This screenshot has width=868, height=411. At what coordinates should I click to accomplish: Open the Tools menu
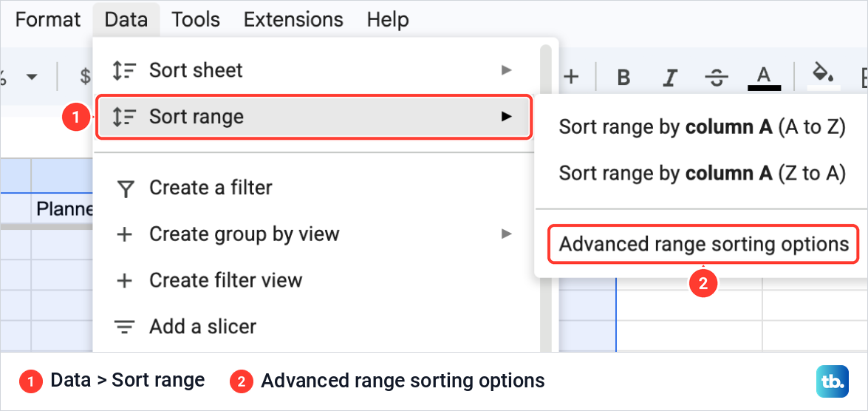[x=196, y=20]
